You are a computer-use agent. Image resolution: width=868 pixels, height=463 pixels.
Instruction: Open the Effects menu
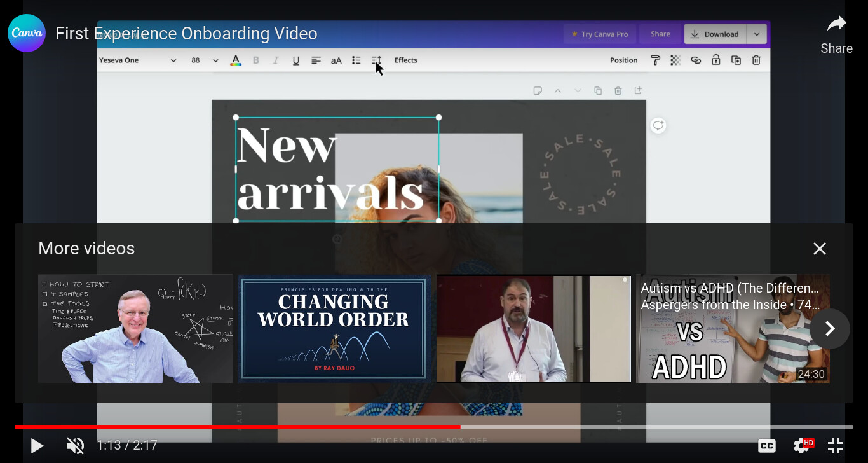pos(406,60)
